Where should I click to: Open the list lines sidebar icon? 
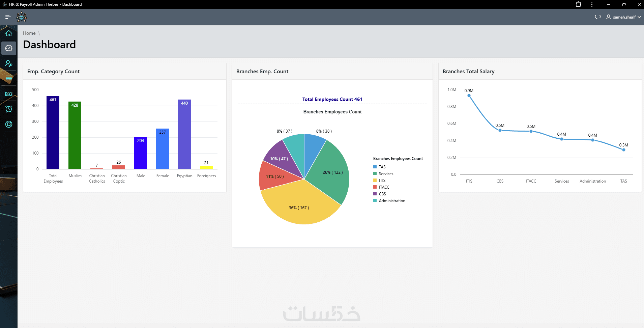click(9, 79)
